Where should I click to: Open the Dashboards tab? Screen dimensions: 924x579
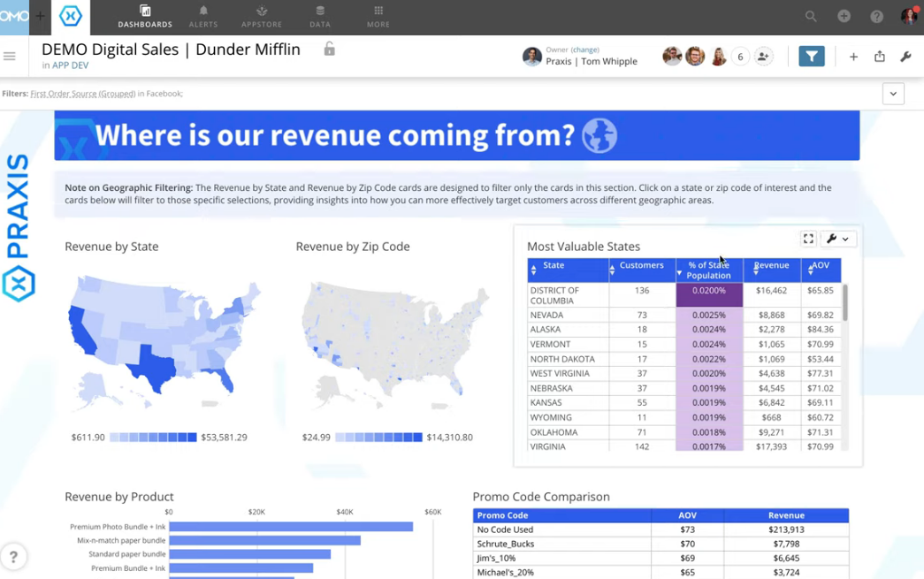tap(145, 17)
